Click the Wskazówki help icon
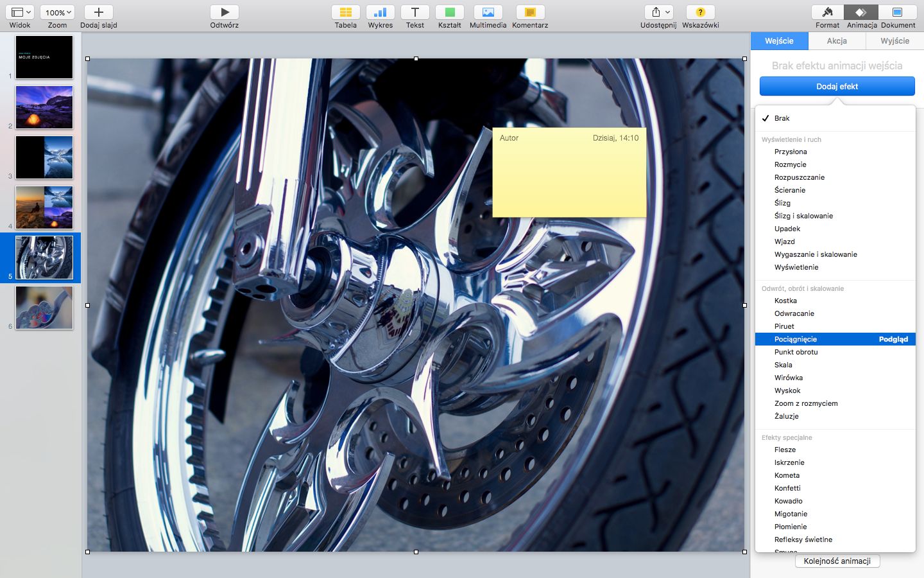Image resolution: width=924 pixels, height=578 pixels. (700, 12)
